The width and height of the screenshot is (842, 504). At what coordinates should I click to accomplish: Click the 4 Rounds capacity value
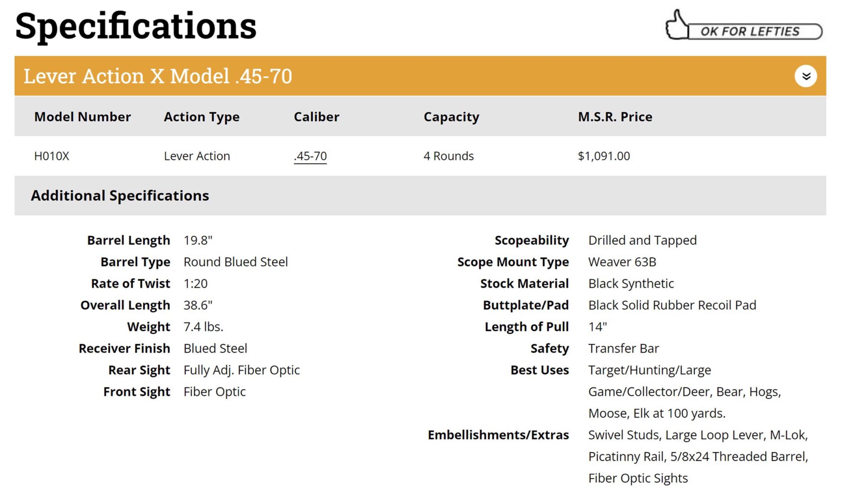click(x=449, y=156)
